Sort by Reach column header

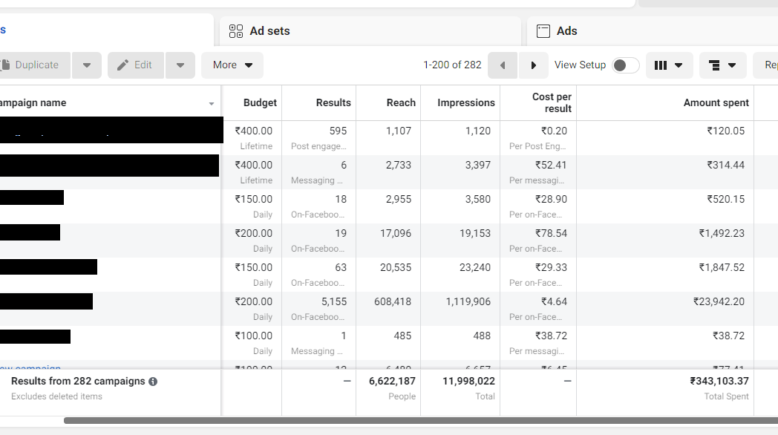click(401, 103)
